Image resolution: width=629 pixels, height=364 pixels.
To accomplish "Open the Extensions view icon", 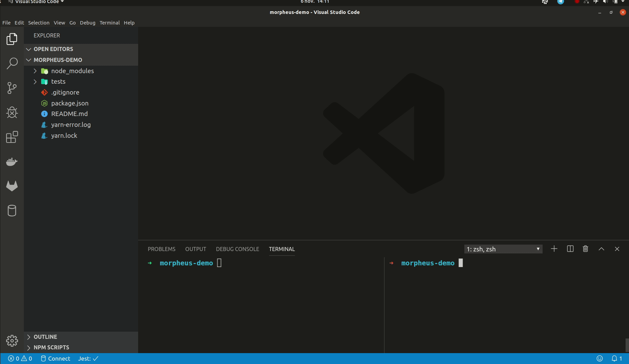I will coord(12,137).
